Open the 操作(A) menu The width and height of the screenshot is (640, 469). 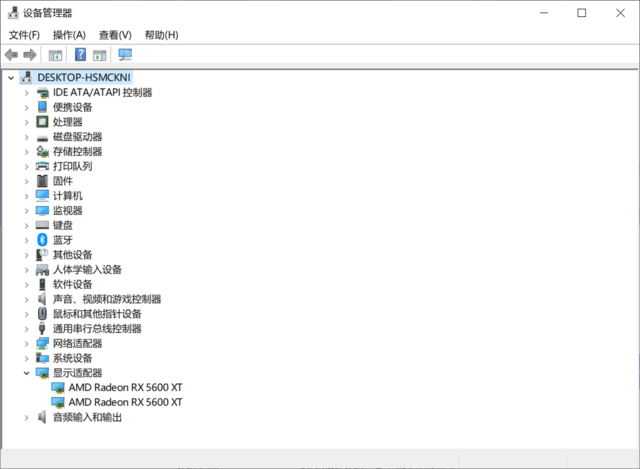(69, 35)
